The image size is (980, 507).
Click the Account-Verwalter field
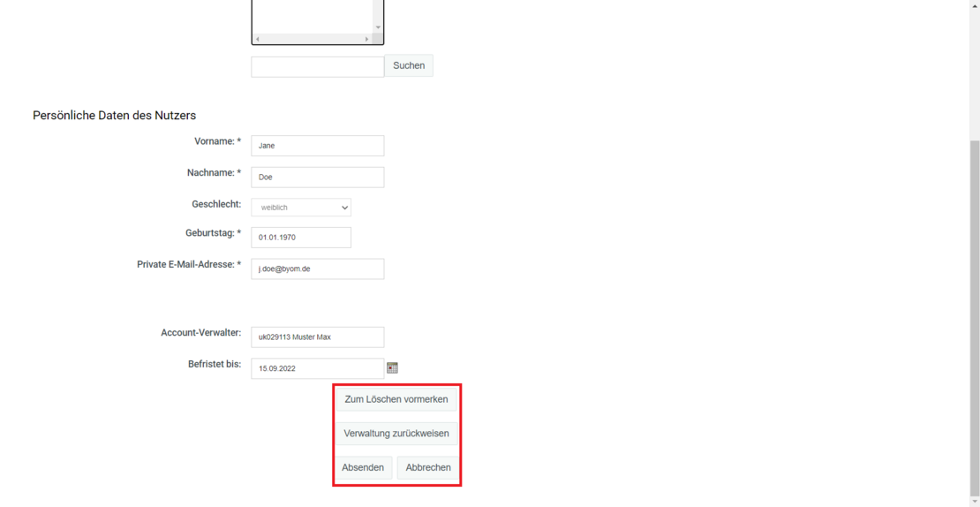click(317, 337)
